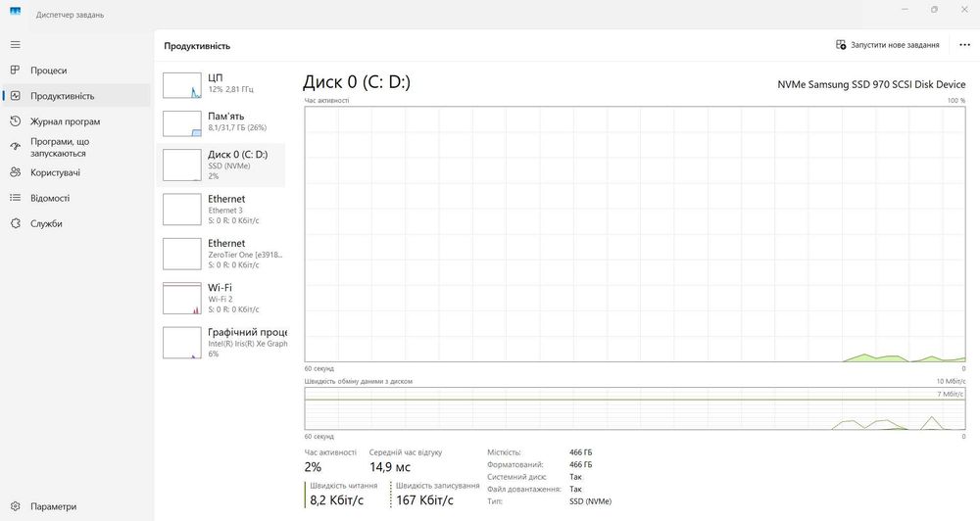
Task: Select the Диск 0 (C: D:) thumbnail
Action: click(182, 165)
